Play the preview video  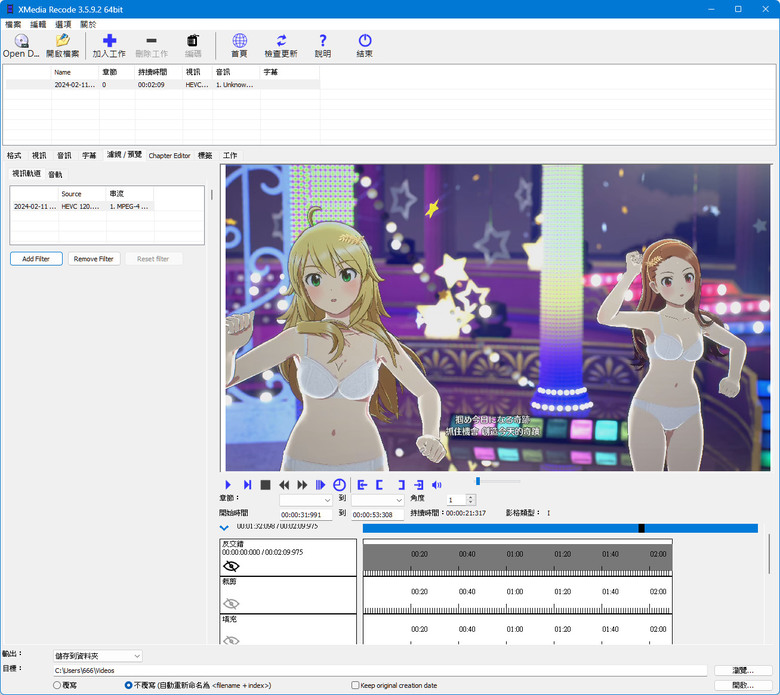pyautogui.click(x=228, y=485)
